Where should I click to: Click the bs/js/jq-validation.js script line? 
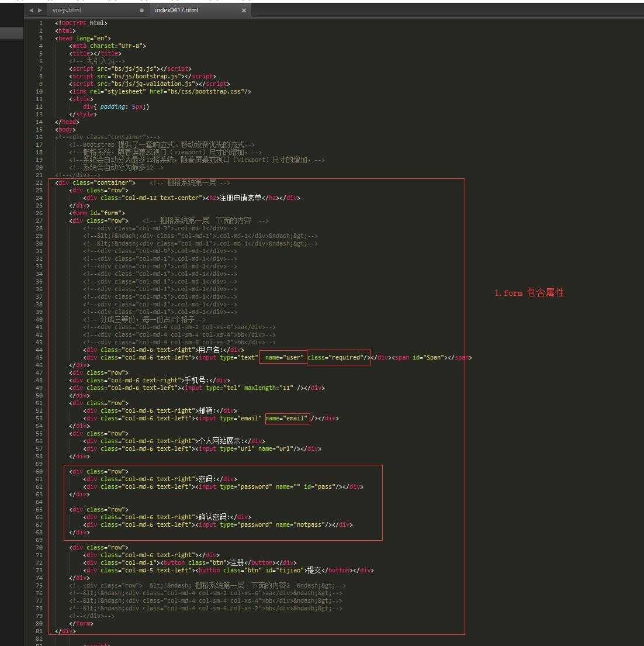[x=150, y=84]
